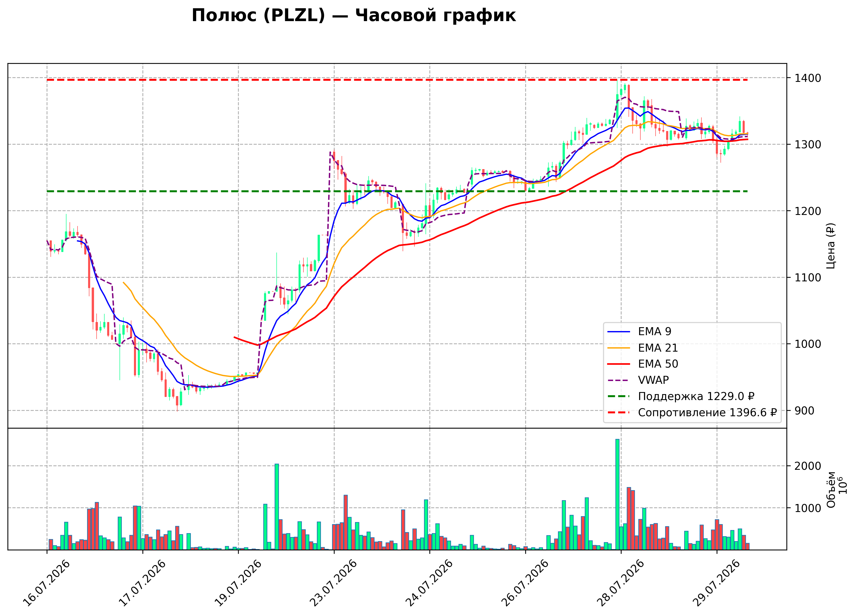Click the 1200 price axis tick label
The image size is (857, 616).
pyautogui.click(x=808, y=211)
